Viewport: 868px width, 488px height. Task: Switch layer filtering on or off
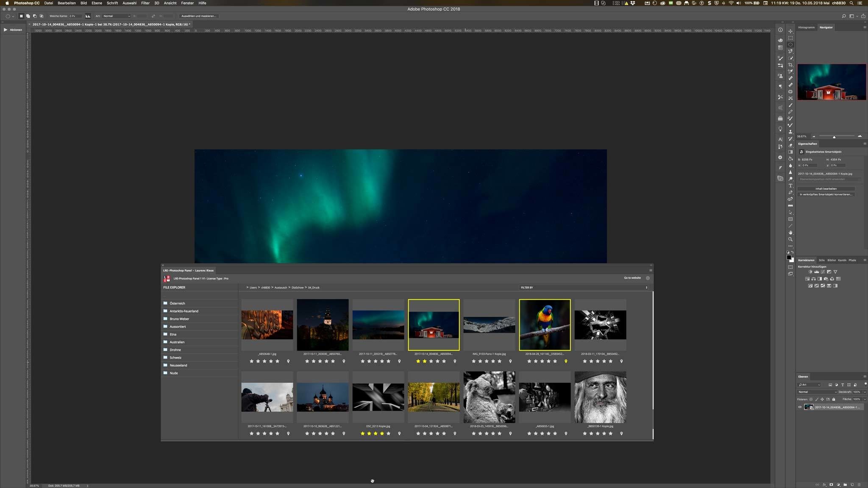[866, 384]
